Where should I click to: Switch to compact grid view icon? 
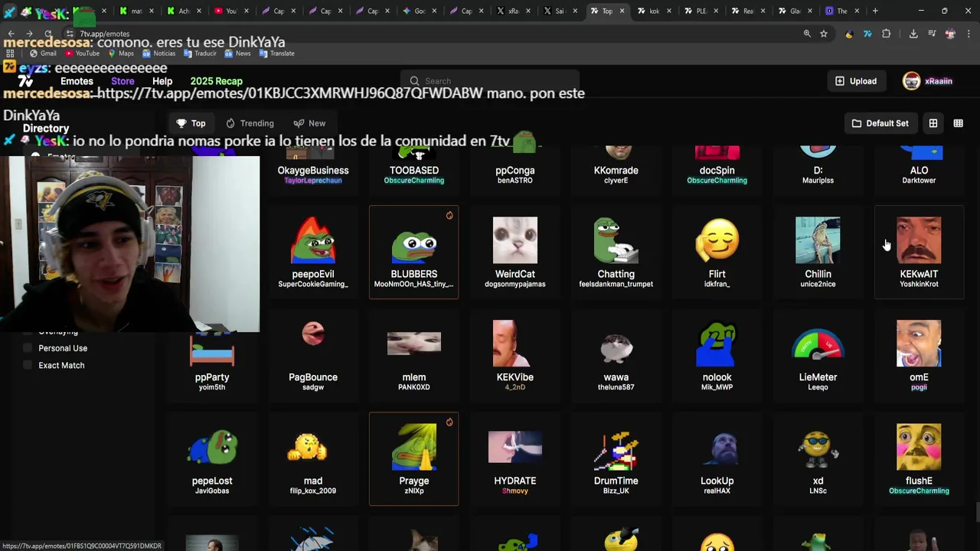[x=958, y=123]
